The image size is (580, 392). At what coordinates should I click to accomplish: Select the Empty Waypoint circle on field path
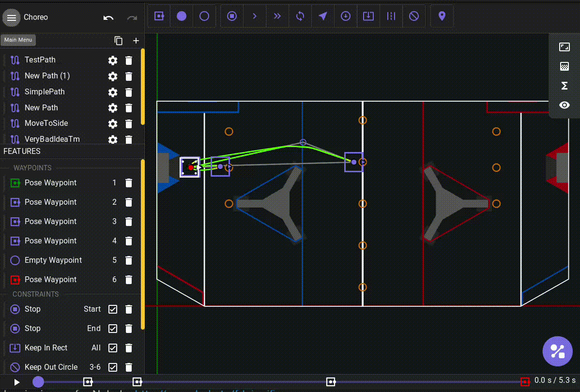[303, 142]
